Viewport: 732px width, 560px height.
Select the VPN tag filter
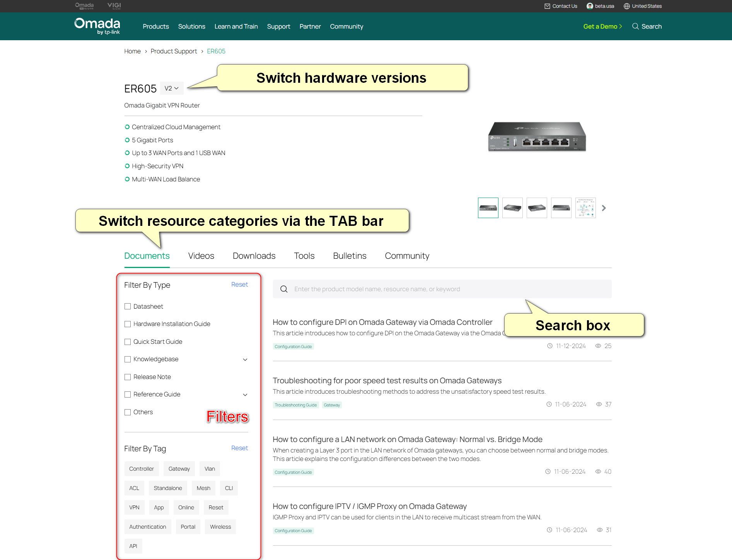tap(134, 507)
